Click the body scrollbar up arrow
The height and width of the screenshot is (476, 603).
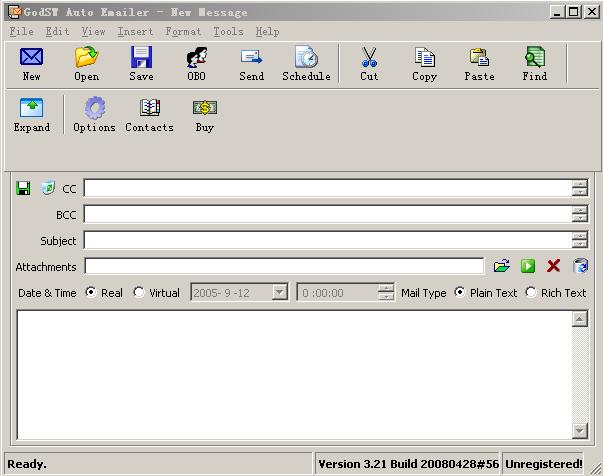point(580,319)
